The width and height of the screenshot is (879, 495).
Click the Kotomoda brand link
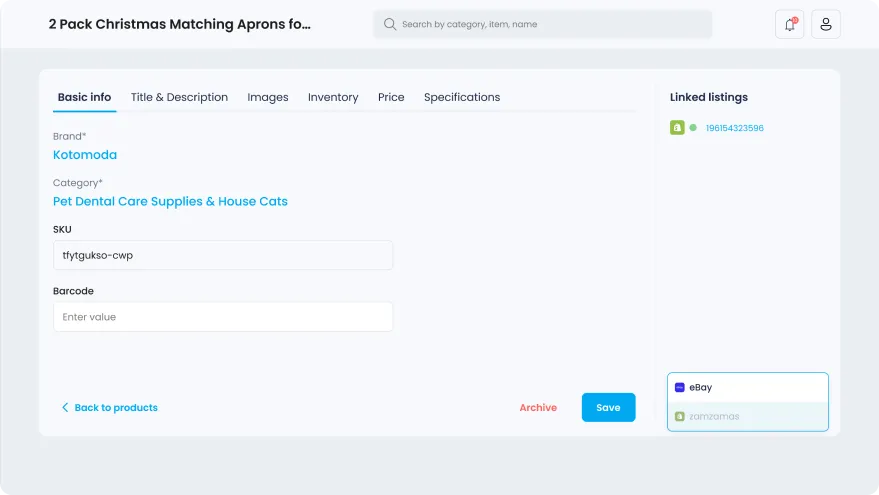pyautogui.click(x=85, y=155)
